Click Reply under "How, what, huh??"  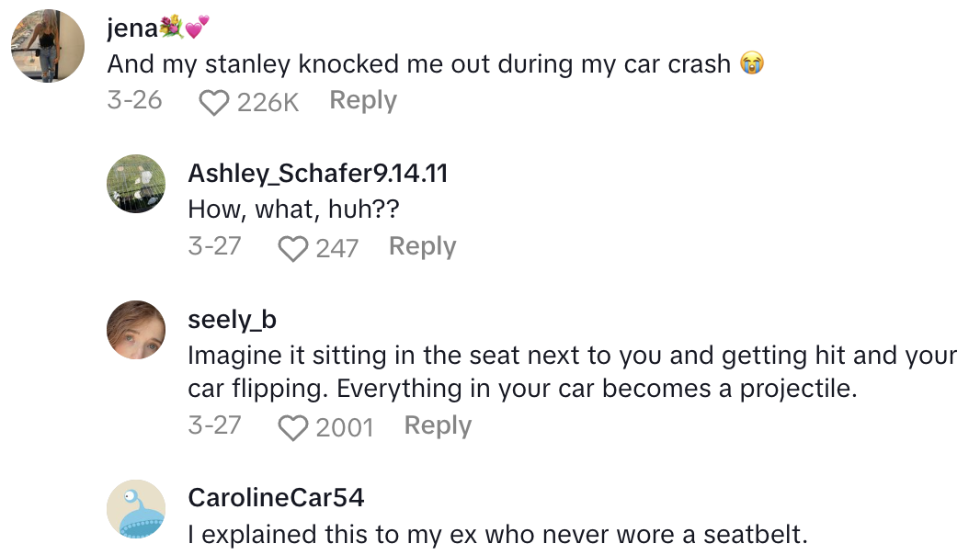pos(422,246)
